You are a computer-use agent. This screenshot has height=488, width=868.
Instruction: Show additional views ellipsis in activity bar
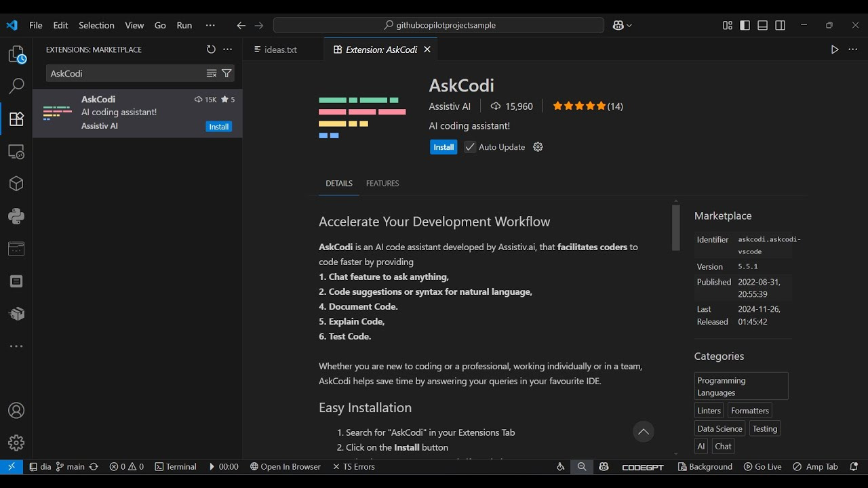[16, 346]
